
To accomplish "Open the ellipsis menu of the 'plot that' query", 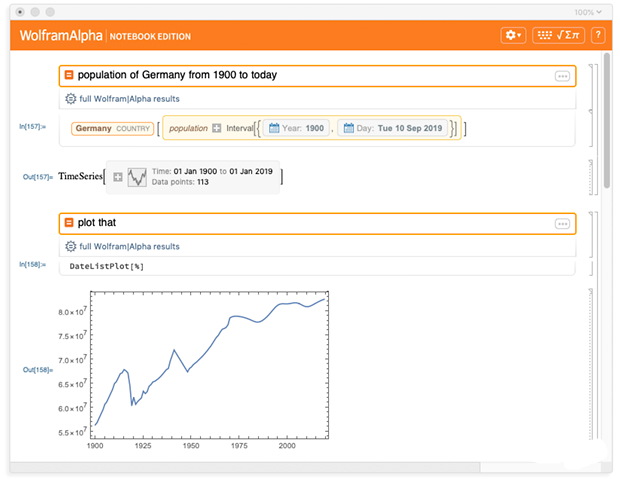I will point(562,224).
